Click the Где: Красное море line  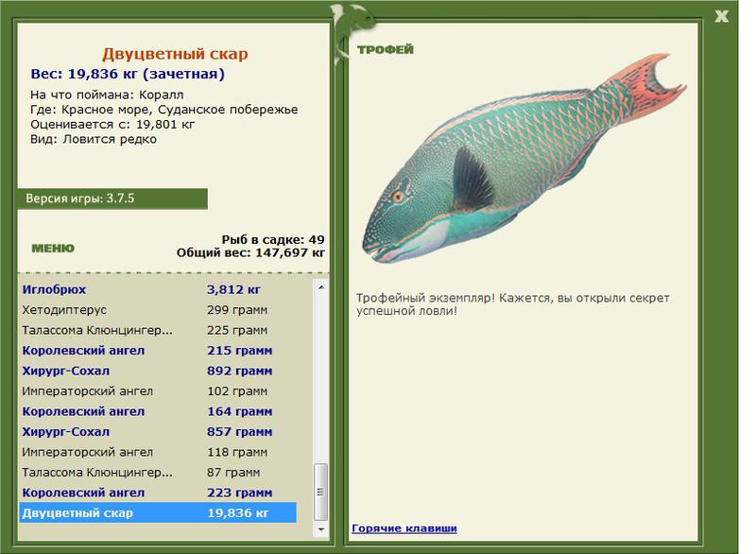[163, 110]
